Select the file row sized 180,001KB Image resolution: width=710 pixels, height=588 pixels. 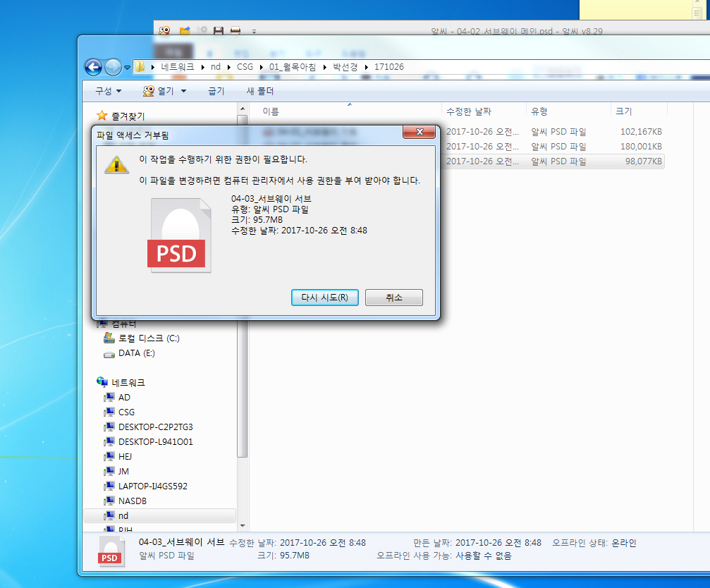click(553, 147)
